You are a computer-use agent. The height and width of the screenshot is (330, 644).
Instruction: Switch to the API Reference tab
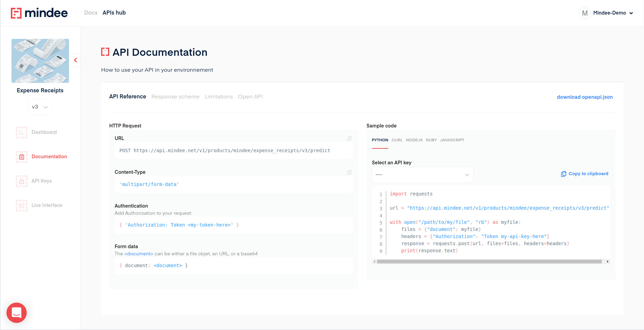point(128,97)
